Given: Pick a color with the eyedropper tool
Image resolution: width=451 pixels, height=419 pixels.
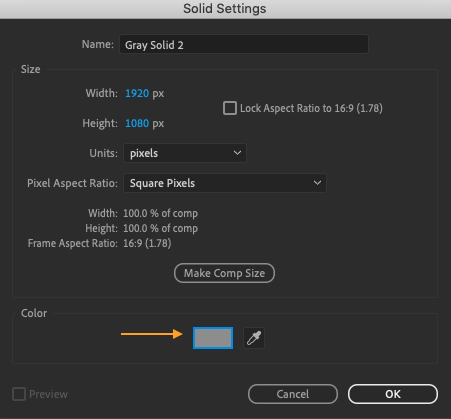Looking at the screenshot, I should [254, 338].
